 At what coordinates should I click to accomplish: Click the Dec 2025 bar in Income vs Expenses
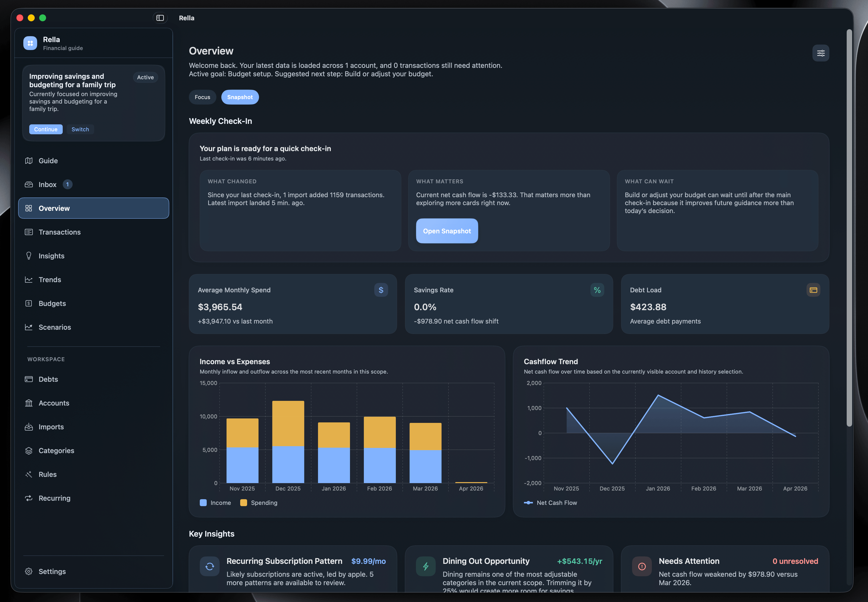(x=288, y=442)
